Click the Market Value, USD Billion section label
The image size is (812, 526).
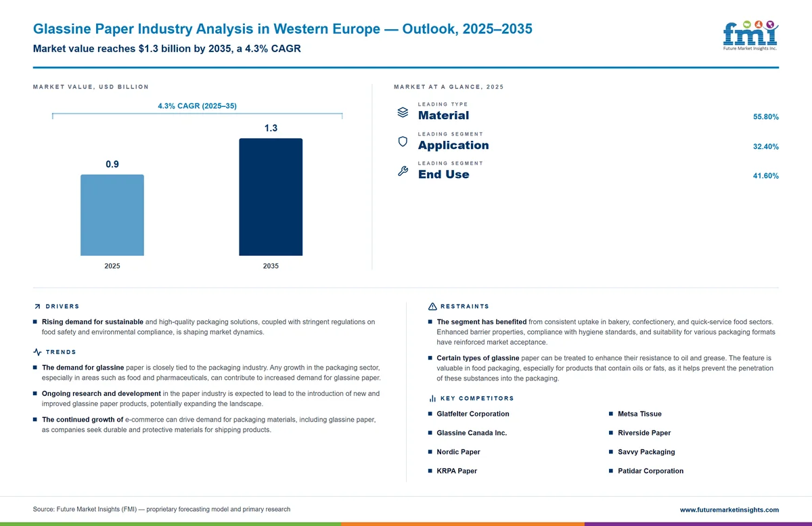(x=91, y=87)
